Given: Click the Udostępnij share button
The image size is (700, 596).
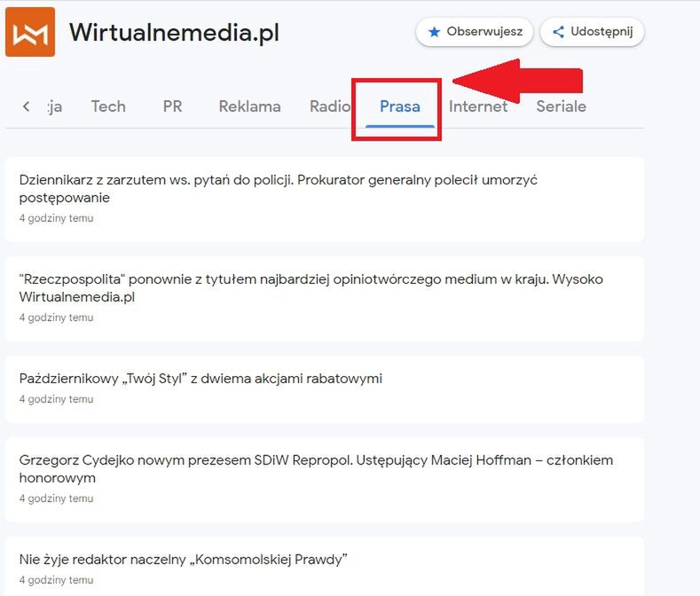Looking at the screenshot, I should click(592, 32).
